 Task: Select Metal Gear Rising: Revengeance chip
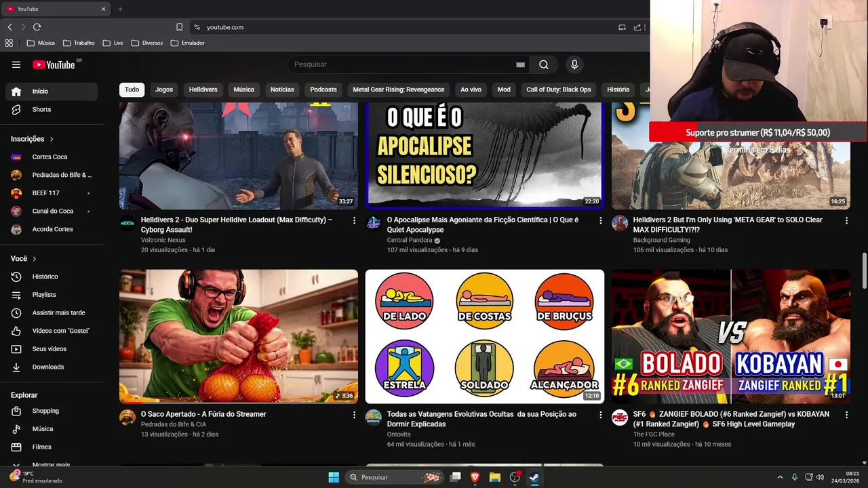(399, 89)
